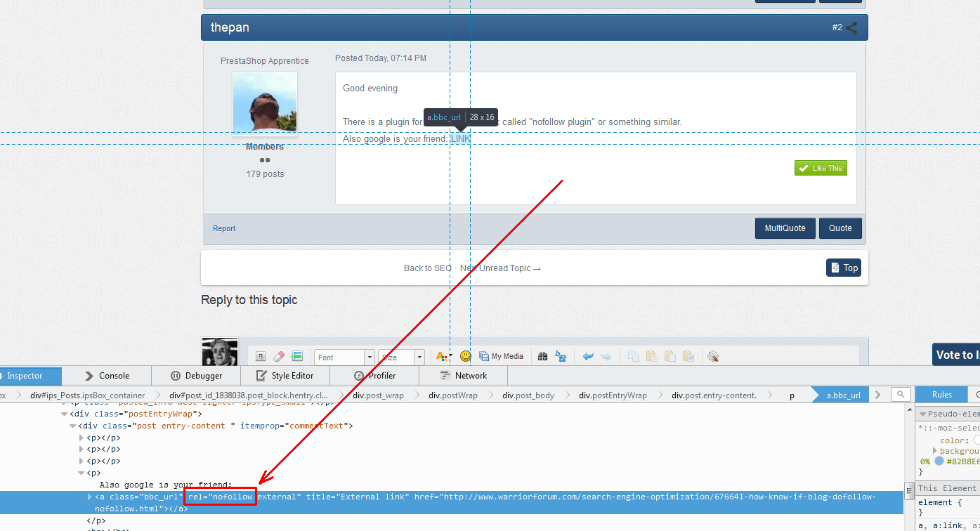The image size is (980, 531).
Task: Collapse the open p node
Action: tap(81, 473)
